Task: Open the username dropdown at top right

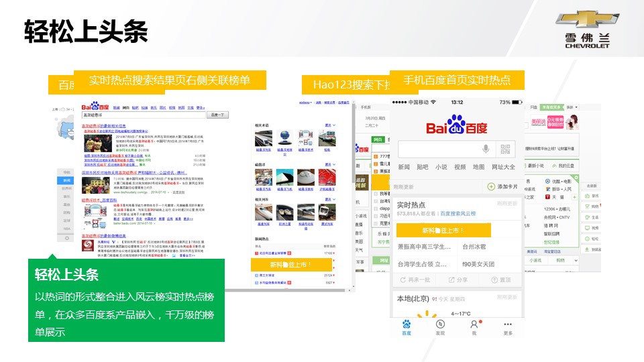Action: [x=305, y=102]
